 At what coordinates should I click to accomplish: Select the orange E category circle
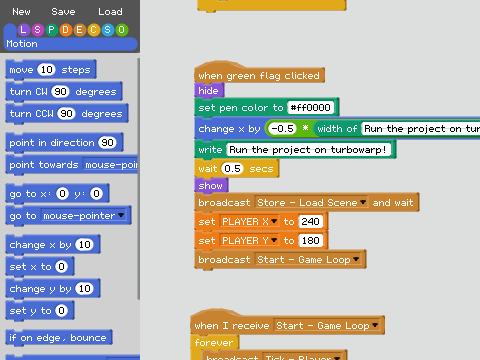point(79,30)
